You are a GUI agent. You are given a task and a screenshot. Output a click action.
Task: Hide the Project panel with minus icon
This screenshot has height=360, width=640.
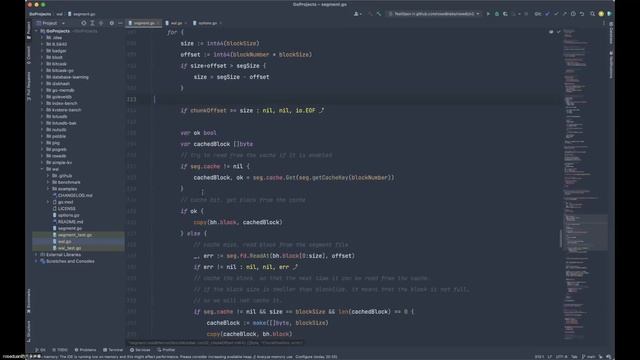[120, 23]
